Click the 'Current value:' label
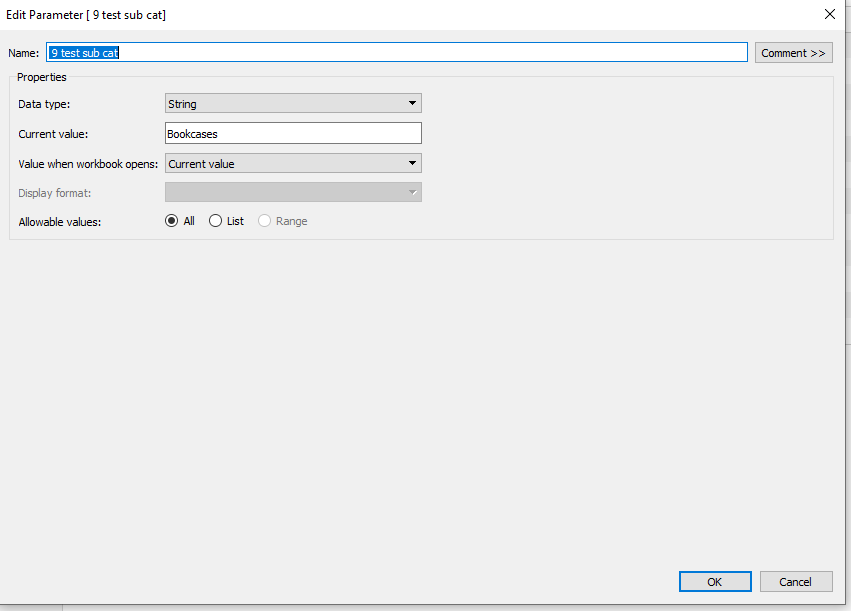 tap(53, 134)
